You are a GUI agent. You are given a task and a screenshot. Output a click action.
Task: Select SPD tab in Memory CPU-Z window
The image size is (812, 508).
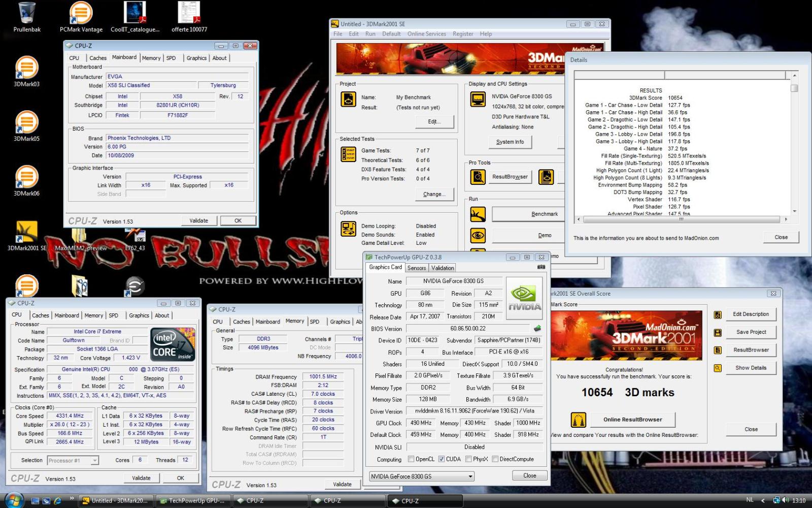[315, 322]
